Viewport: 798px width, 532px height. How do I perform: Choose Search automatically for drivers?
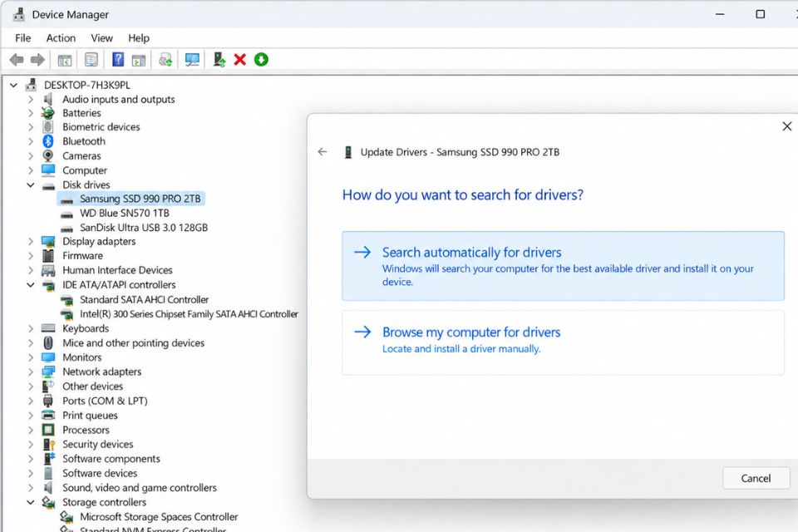click(x=563, y=266)
